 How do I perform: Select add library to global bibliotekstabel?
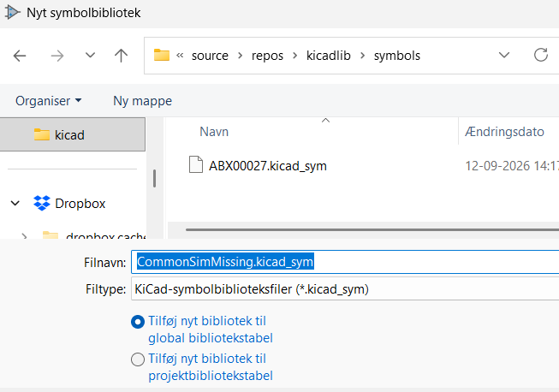(x=138, y=322)
